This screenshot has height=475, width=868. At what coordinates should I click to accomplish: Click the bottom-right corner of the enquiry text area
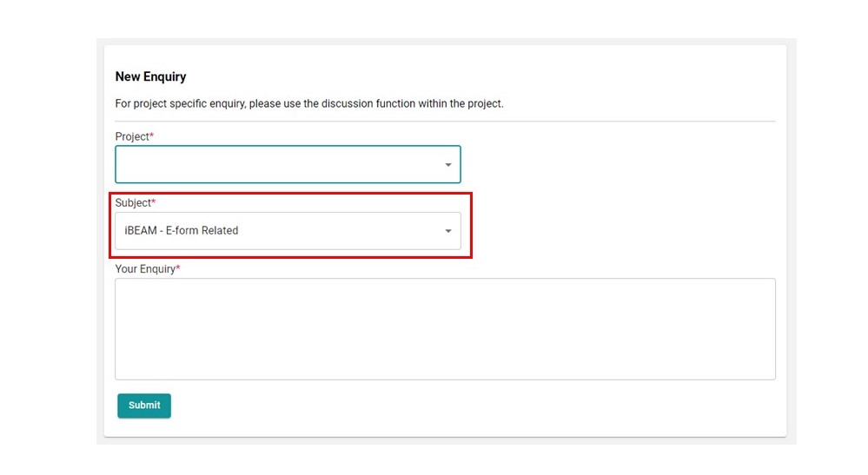(x=772, y=376)
